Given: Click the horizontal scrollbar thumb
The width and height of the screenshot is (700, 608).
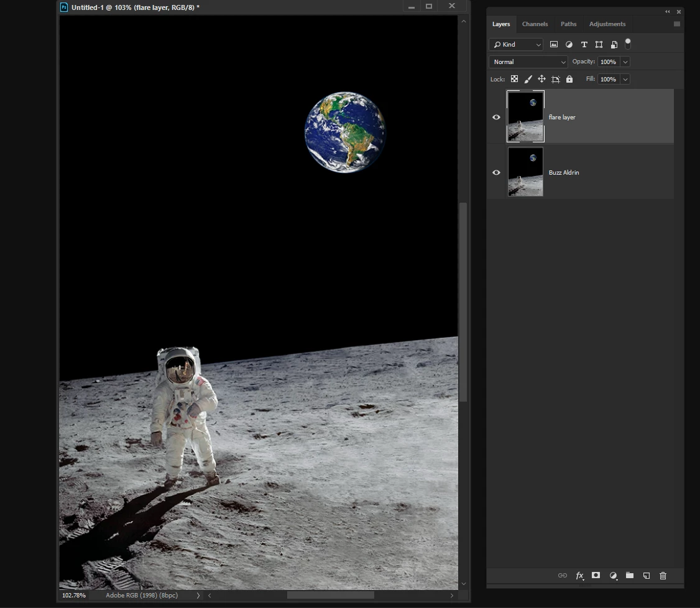Looking at the screenshot, I should tap(330, 595).
